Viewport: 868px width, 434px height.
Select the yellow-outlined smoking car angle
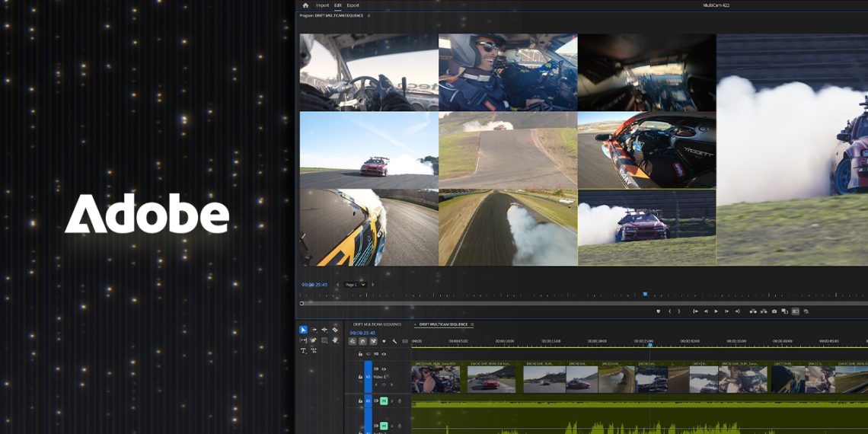(646, 228)
